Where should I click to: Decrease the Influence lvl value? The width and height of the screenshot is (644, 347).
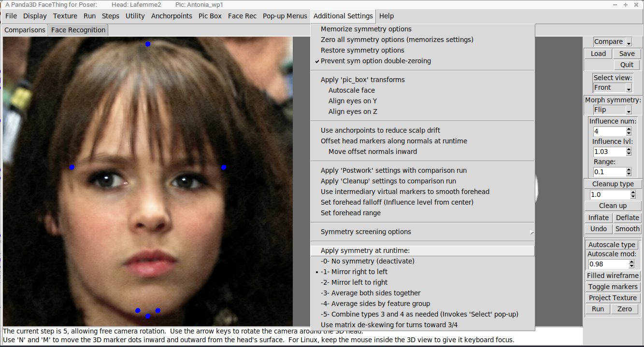coord(629,153)
